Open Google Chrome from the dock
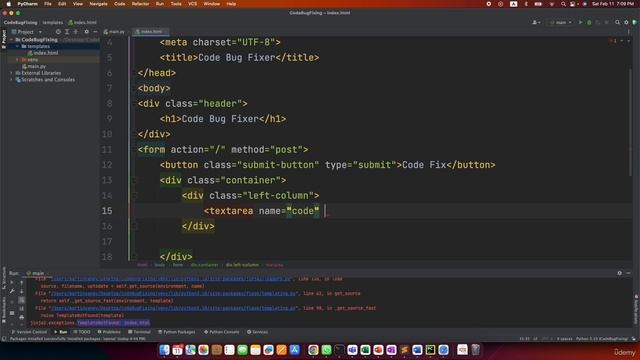 click(313, 350)
